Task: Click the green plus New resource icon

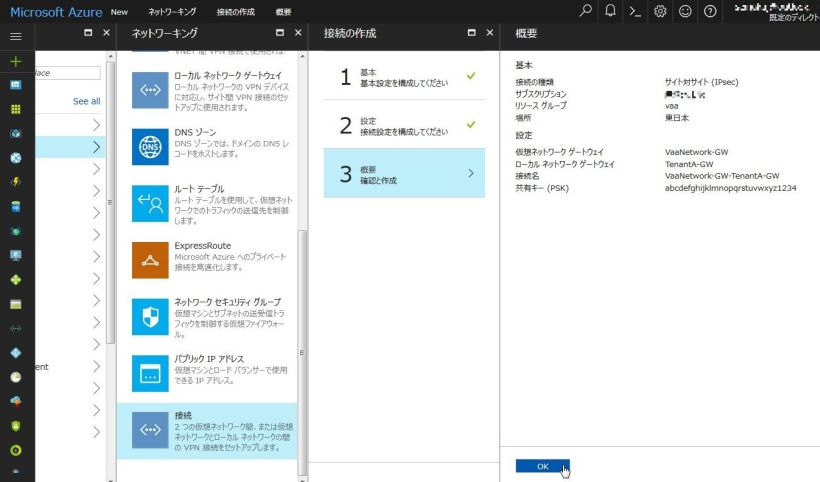Action: point(15,61)
